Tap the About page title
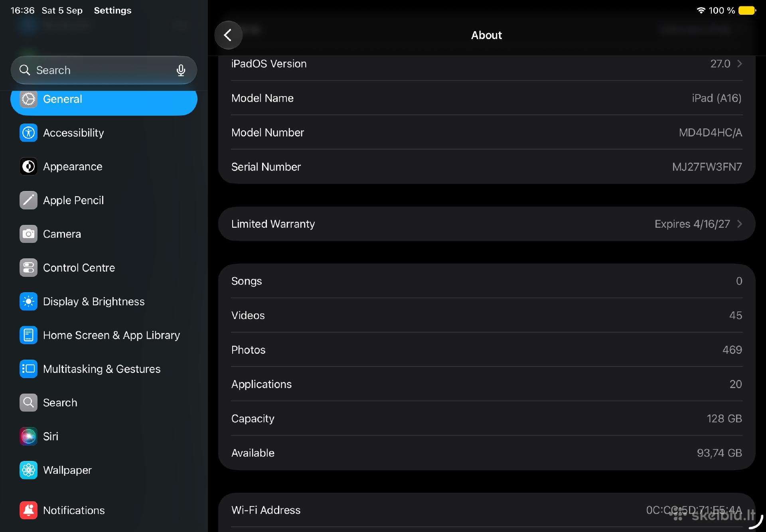Image resolution: width=766 pixels, height=532 pixels. (x=486, y=35)
